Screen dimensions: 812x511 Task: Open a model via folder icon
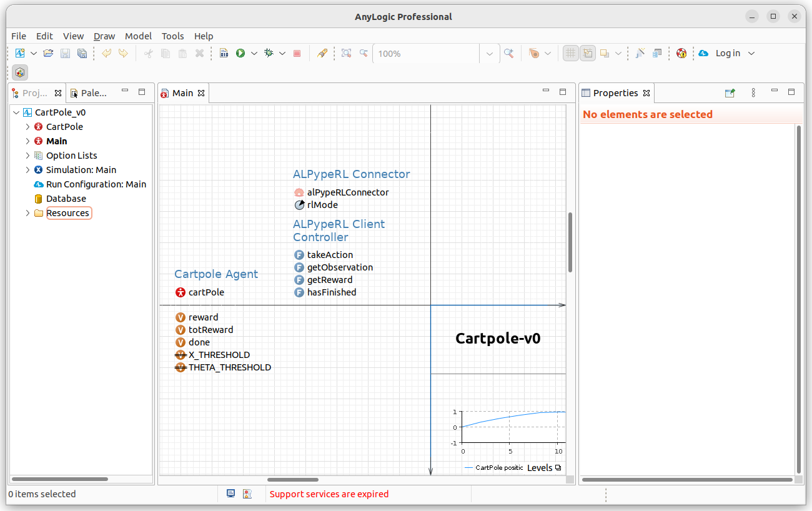[48, 54]
